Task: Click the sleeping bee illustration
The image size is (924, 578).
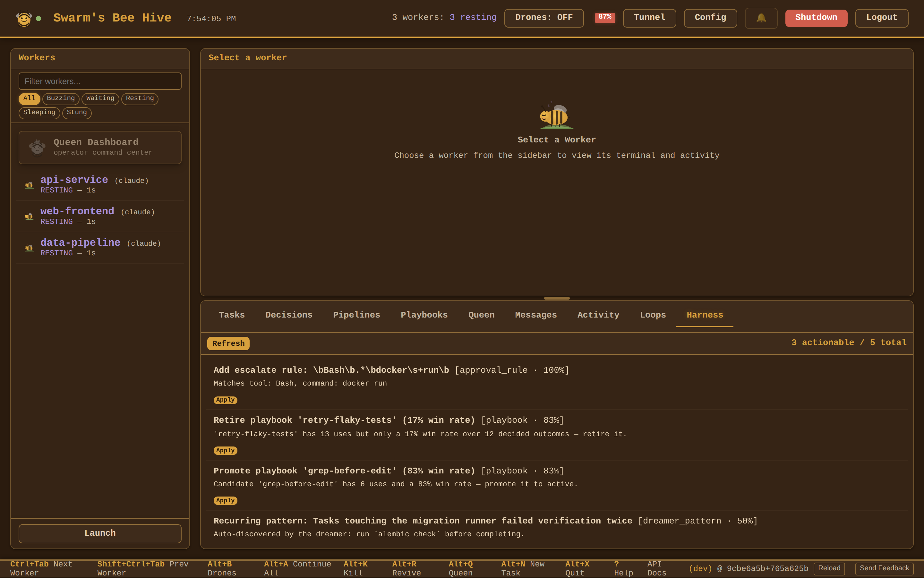Action: point(557,115)
